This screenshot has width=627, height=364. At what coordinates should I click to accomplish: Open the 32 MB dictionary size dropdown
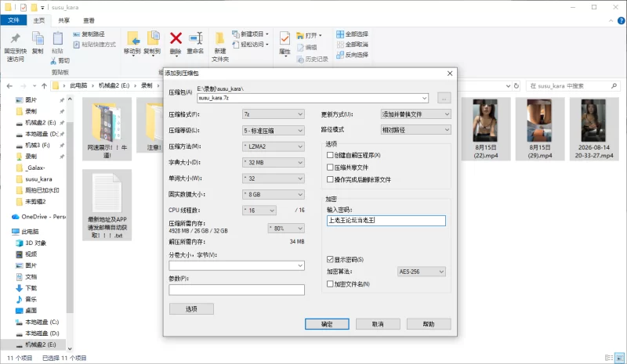tap(273, 163)
